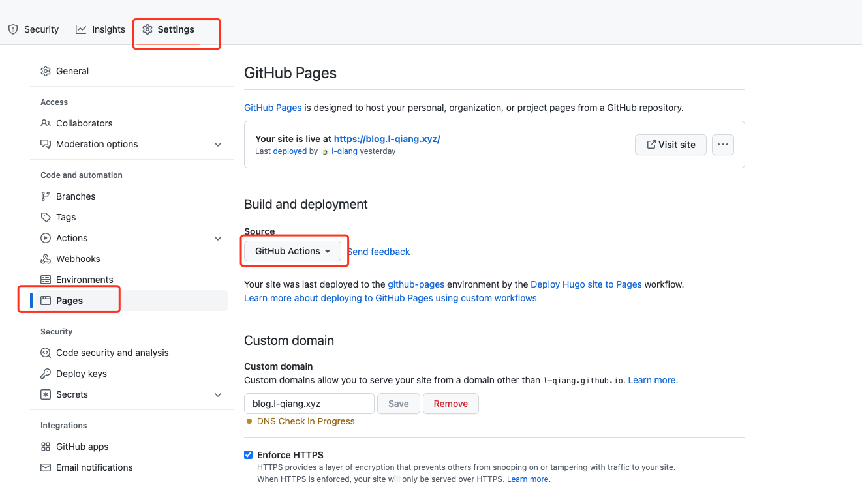Click the General gear icon in sidebar
The height and width of the screenshot is (504, 862).
tap(46, 71)
